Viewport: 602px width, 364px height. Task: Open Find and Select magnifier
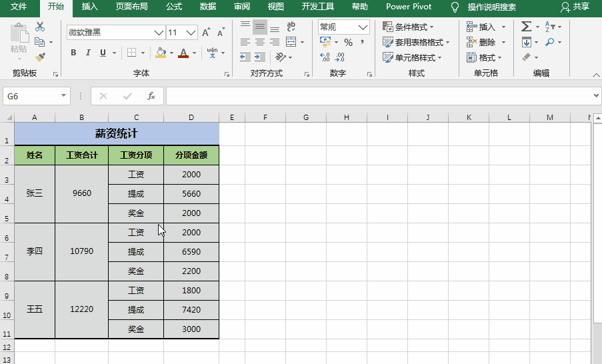tap(550, 42)
